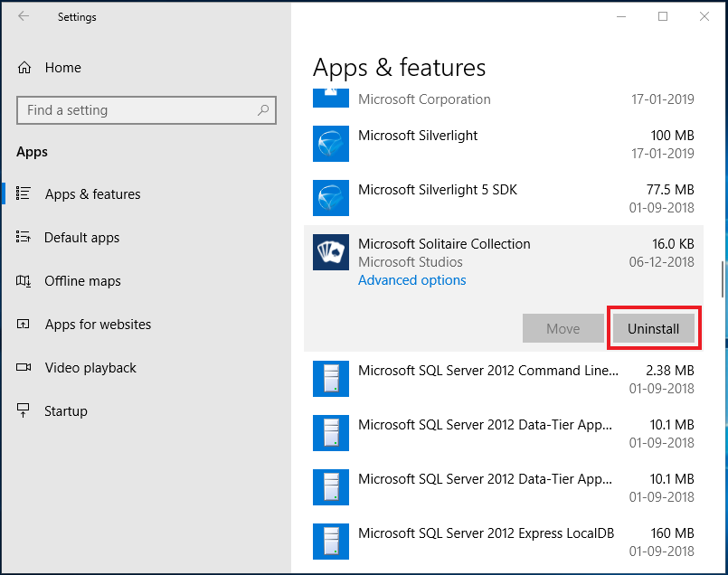The image size is (728, 575).
Task: Click the Offline maps icon
Action: pos(24,280)
